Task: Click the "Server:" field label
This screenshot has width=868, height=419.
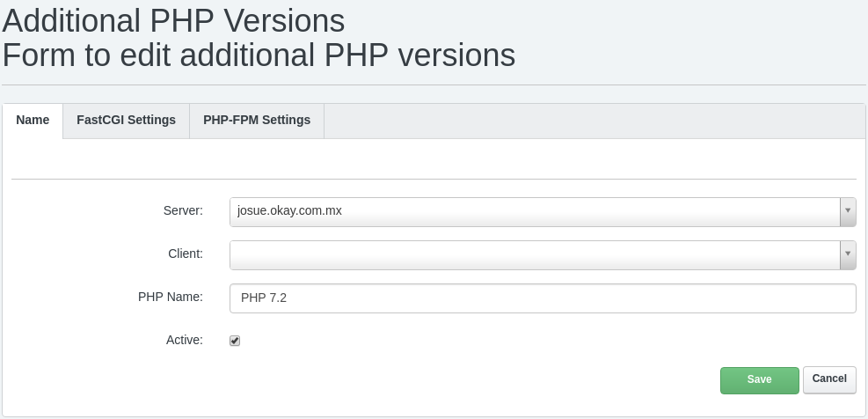Action: point(183,210)
